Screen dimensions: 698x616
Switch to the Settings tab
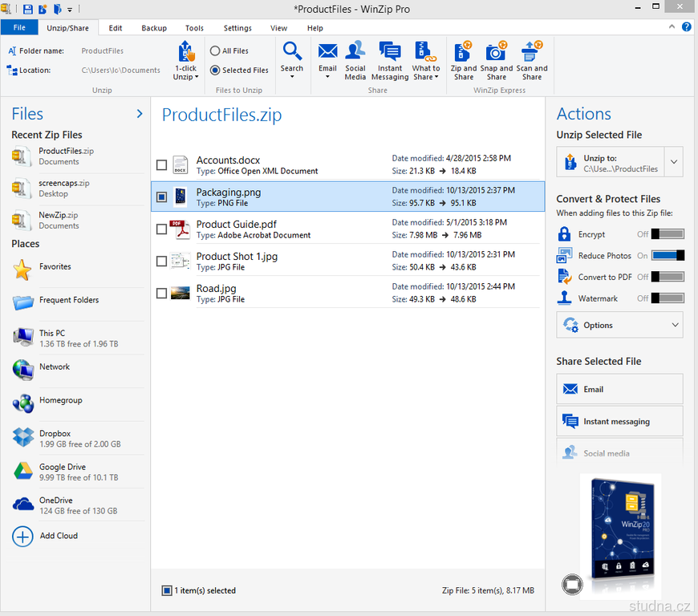[x=237, y=28]
